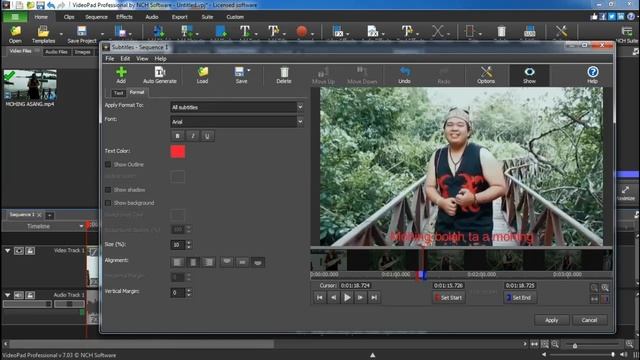Enable the Show shadow checkbox

108,190
